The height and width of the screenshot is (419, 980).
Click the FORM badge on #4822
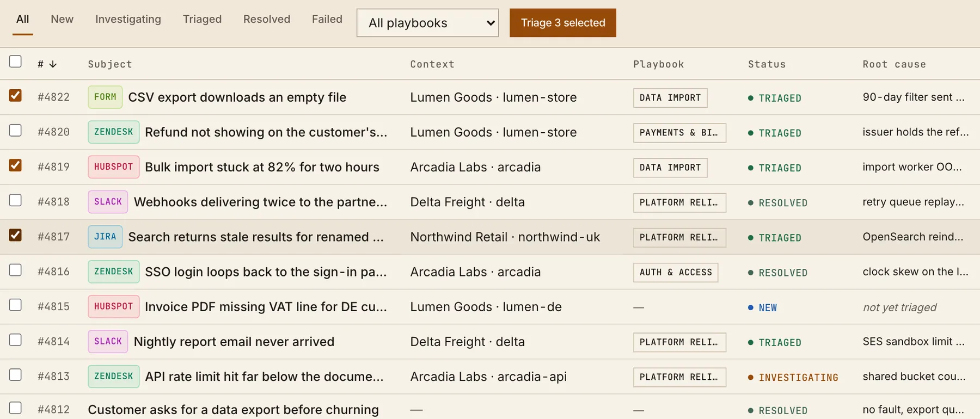[x=105, y=97]
